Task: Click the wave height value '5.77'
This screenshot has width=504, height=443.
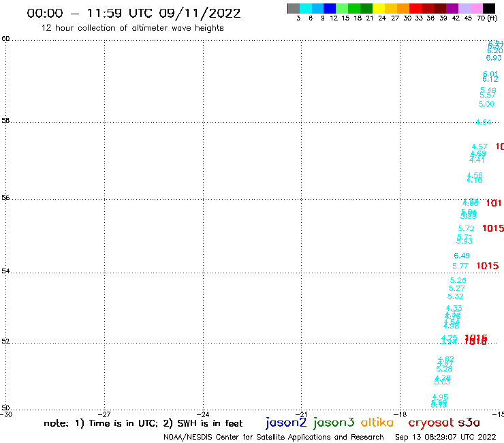Action: (x=460, y=266)
